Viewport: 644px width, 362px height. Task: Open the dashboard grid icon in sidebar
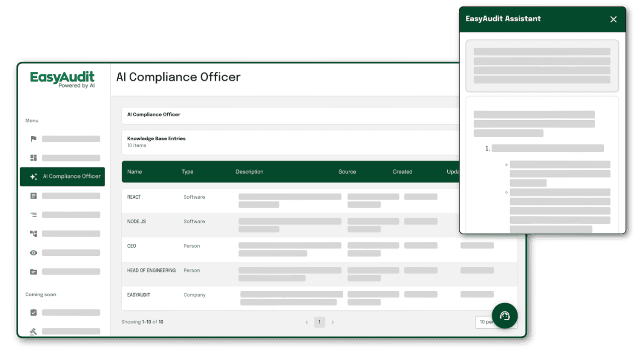[33, 158]
